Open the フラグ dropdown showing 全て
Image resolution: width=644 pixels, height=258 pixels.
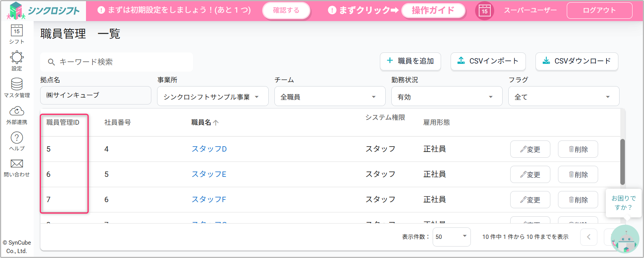[563, 97]
